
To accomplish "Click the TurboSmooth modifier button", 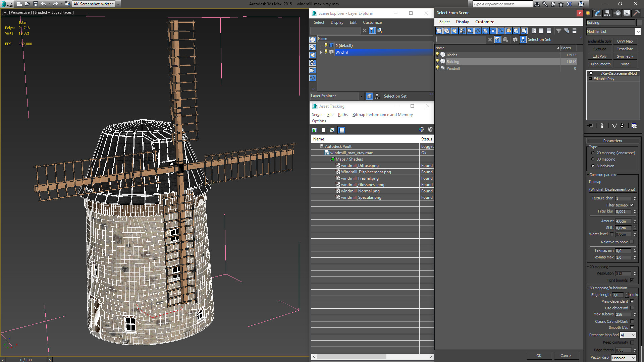I will click(x=600, y=64).
